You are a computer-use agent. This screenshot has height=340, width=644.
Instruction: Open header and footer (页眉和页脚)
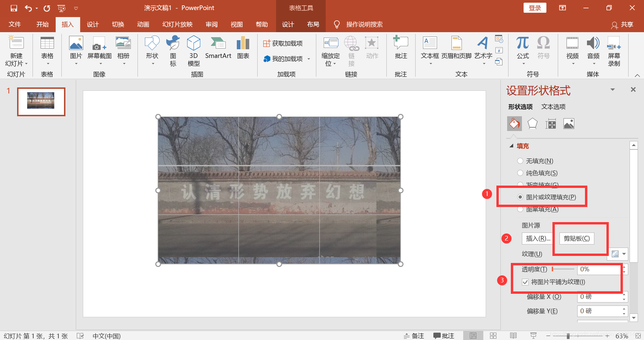point(456,48)
